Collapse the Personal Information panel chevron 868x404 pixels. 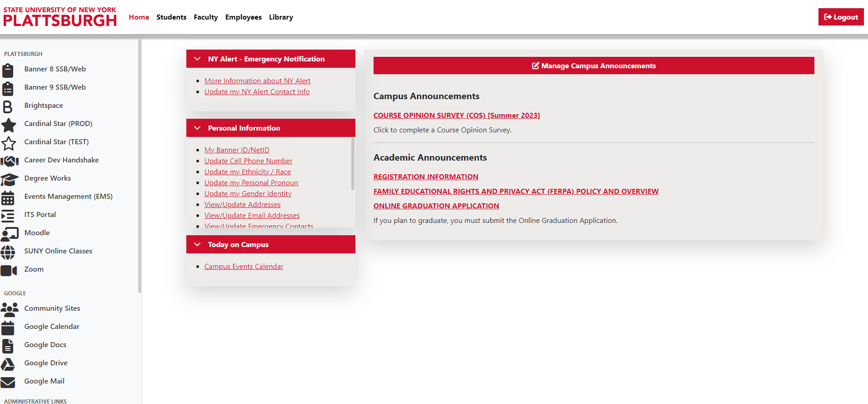197,128
